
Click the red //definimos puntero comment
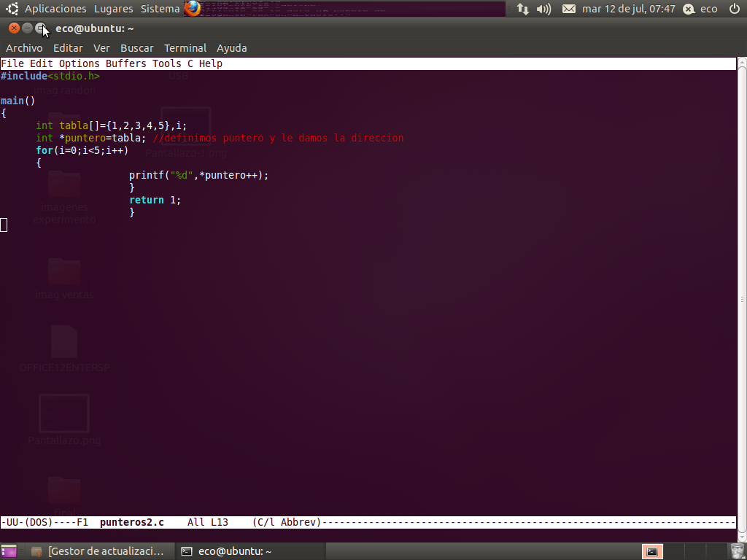[278, 138]
